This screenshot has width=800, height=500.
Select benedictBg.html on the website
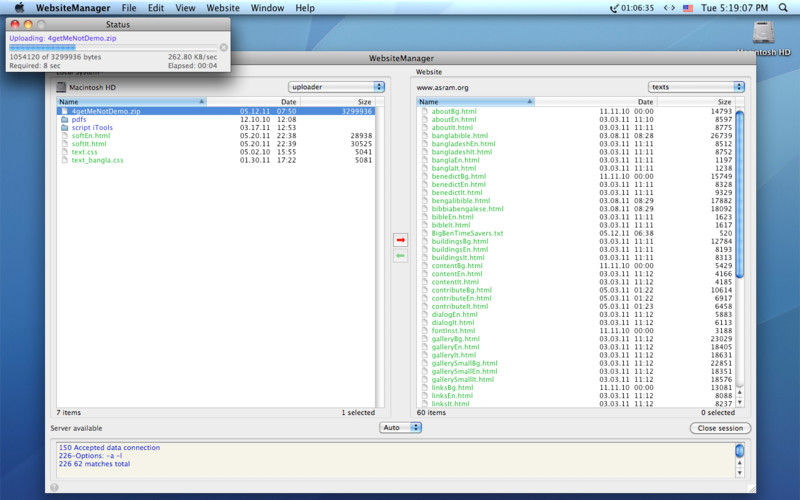[576, 177]
